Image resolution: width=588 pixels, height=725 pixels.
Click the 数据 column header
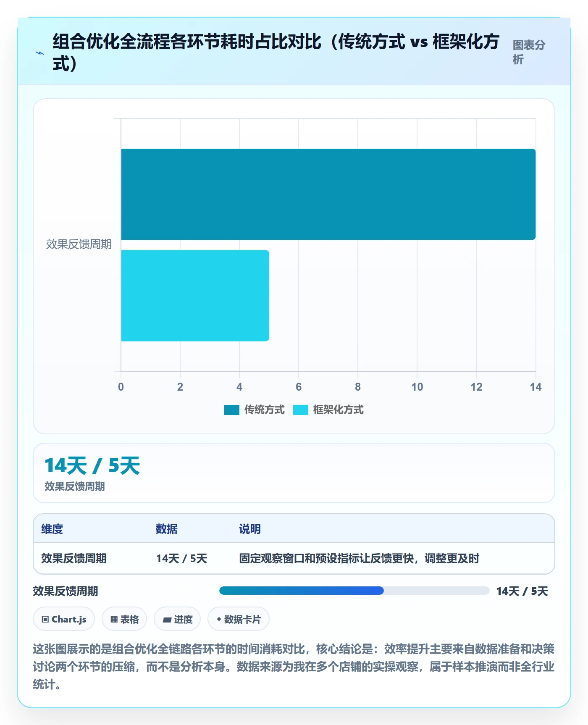coord(167,529)
